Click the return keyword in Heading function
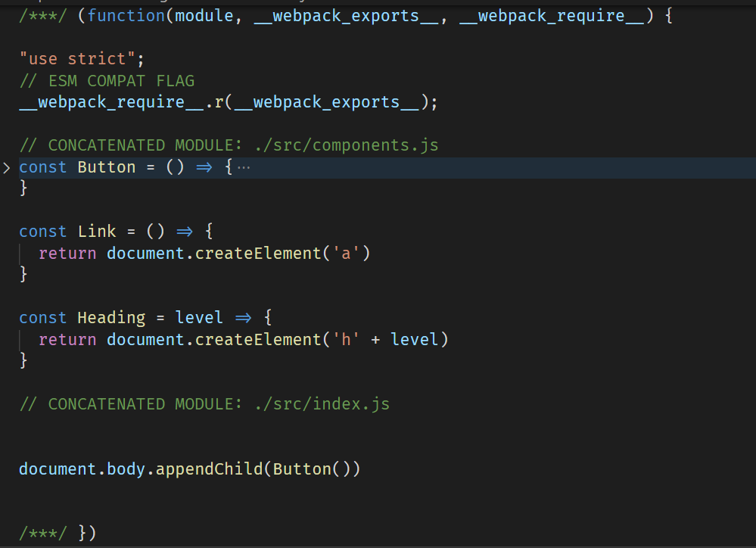 click(x=67, y=340)
